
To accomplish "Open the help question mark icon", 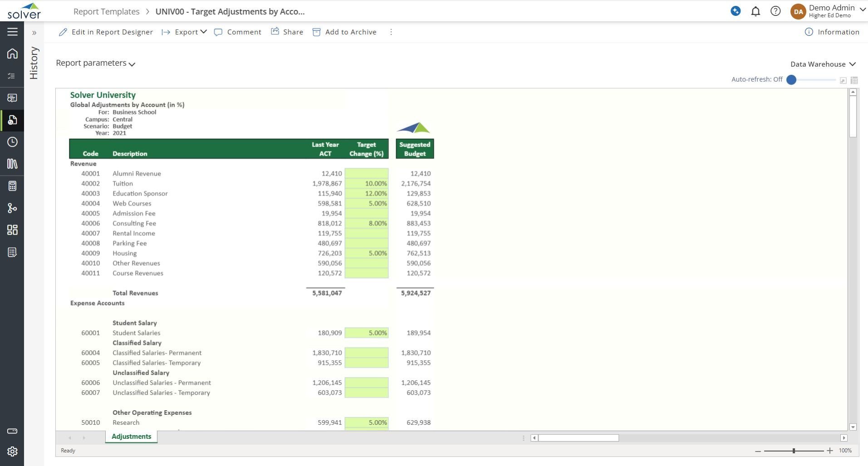I will (x=775, y=11).
